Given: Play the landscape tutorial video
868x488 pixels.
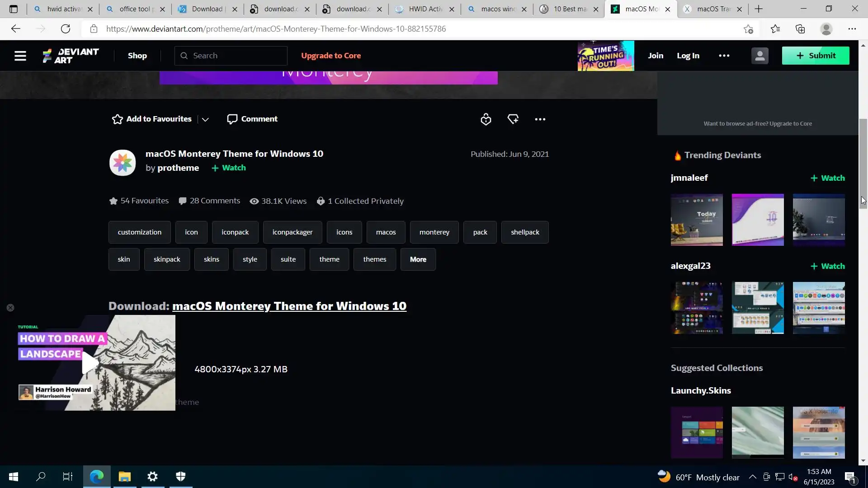Looking at the screenshot, I should [x=90, y=363].
